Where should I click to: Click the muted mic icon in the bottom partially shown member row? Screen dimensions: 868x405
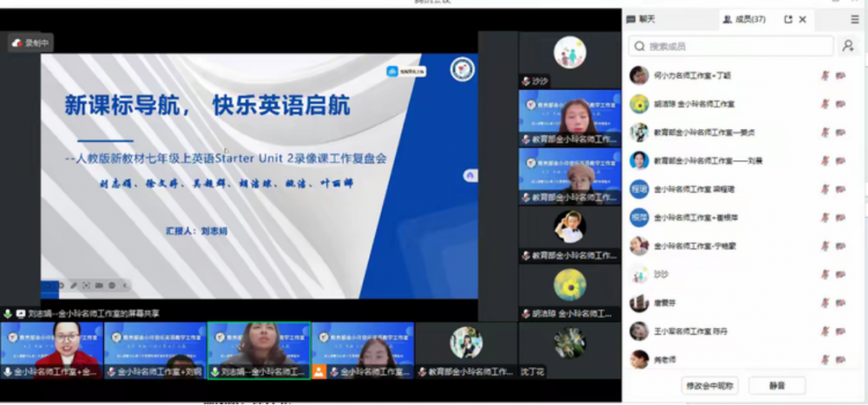(825, 360)
